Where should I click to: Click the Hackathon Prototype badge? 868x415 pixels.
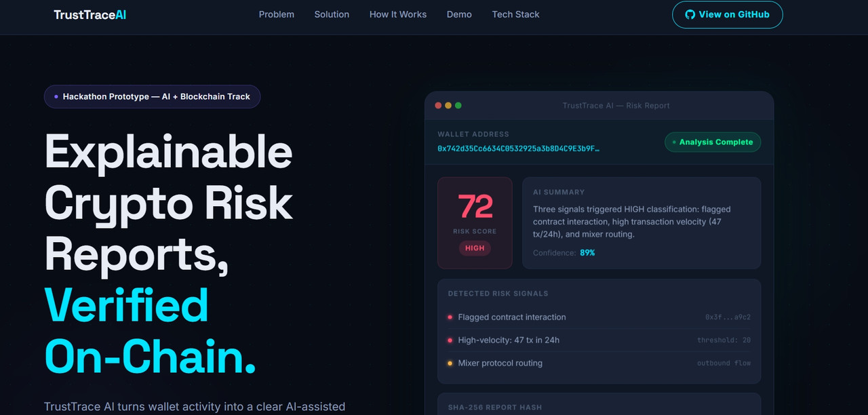pos(152,96)
